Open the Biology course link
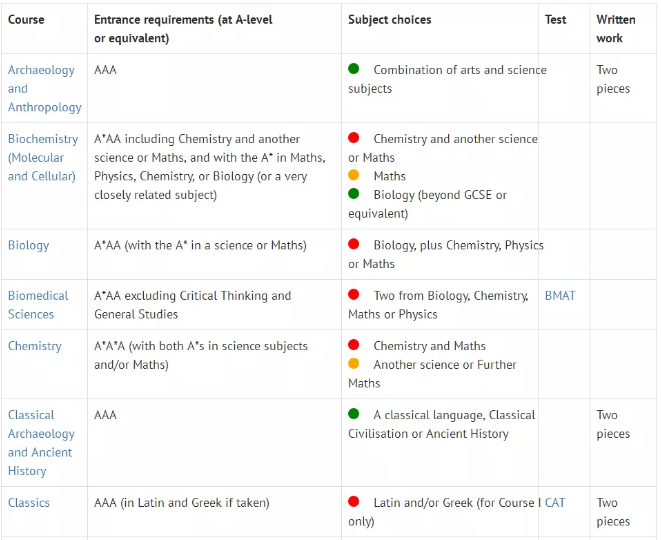 [x=29, y=245]
